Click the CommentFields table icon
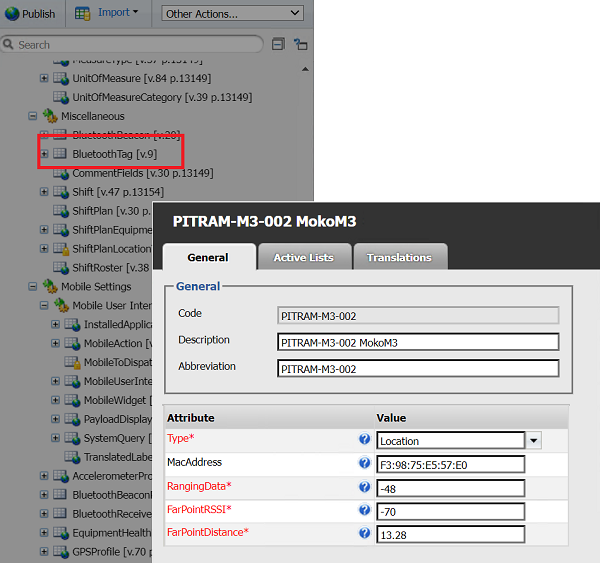This screenshot has width=600, height=563. click(x=61, y=173)
